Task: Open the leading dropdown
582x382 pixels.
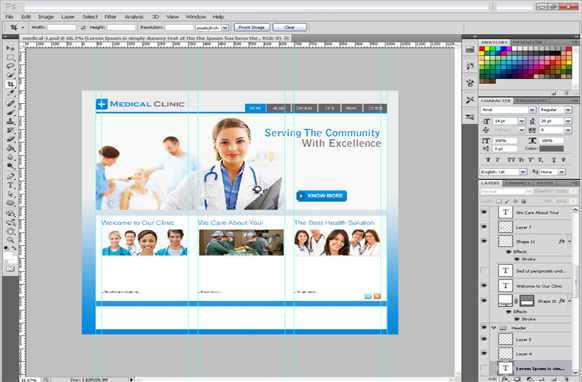Action: pyautogui.click(x=568, y=121)
